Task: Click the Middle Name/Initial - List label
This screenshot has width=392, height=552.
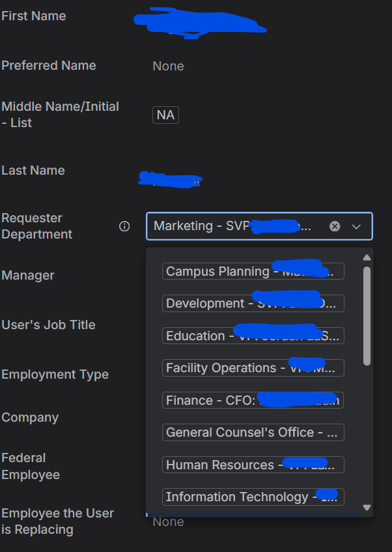Action: 60,115
